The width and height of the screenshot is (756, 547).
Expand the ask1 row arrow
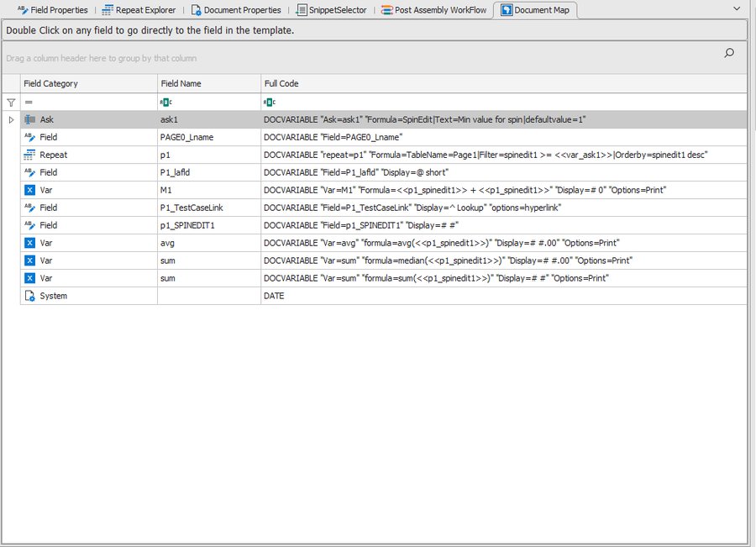[x=11, y=119]
